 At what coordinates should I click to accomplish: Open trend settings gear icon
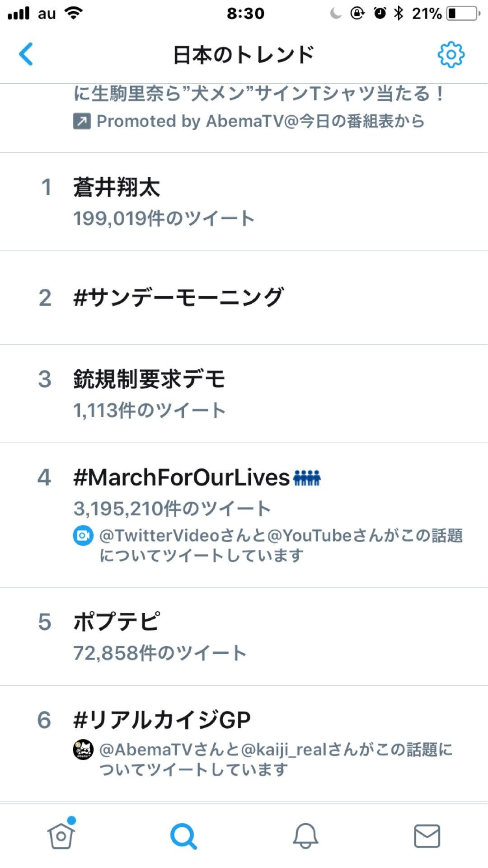(450, 55)
